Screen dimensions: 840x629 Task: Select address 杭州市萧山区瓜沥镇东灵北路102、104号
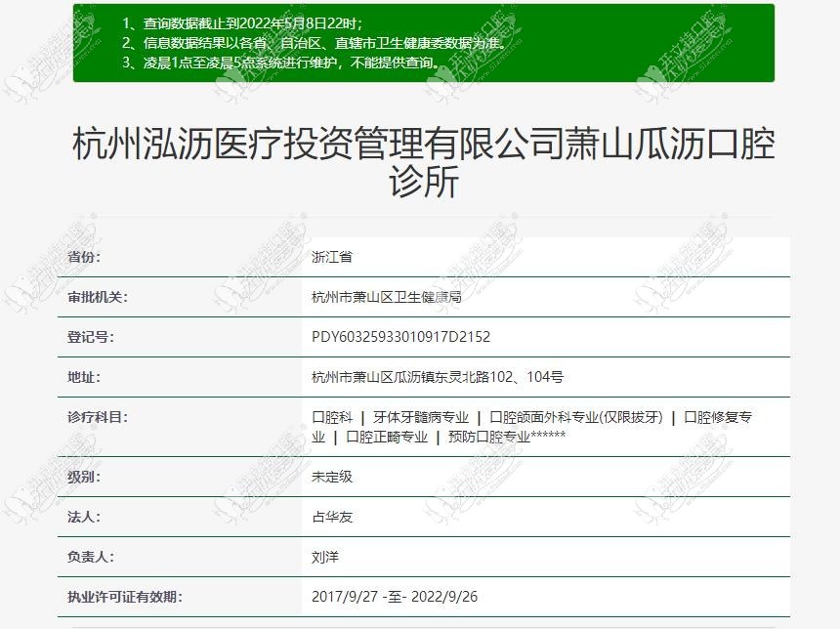pos(438,377)
